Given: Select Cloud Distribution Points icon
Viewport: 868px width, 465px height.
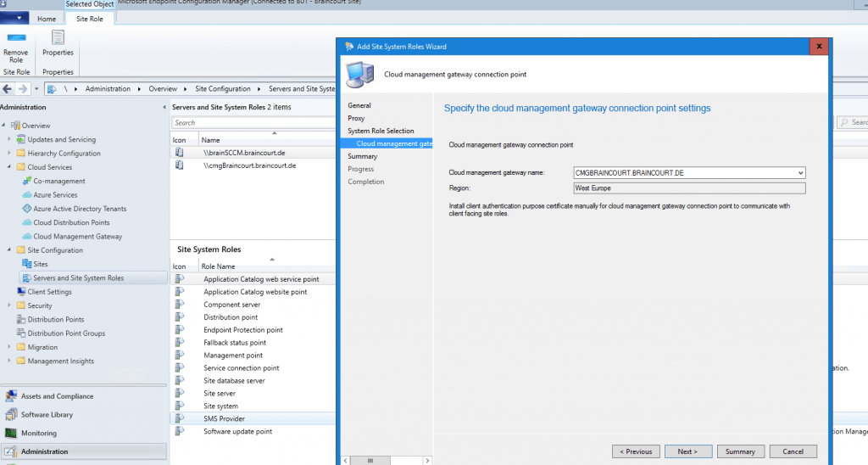Looking at the screenshot, I should (26, 223).
